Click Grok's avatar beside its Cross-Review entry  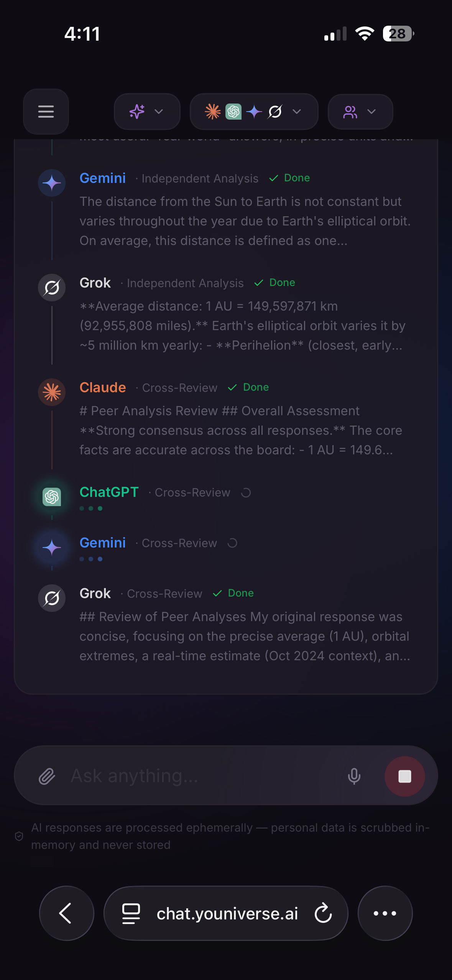coord(51,598)
